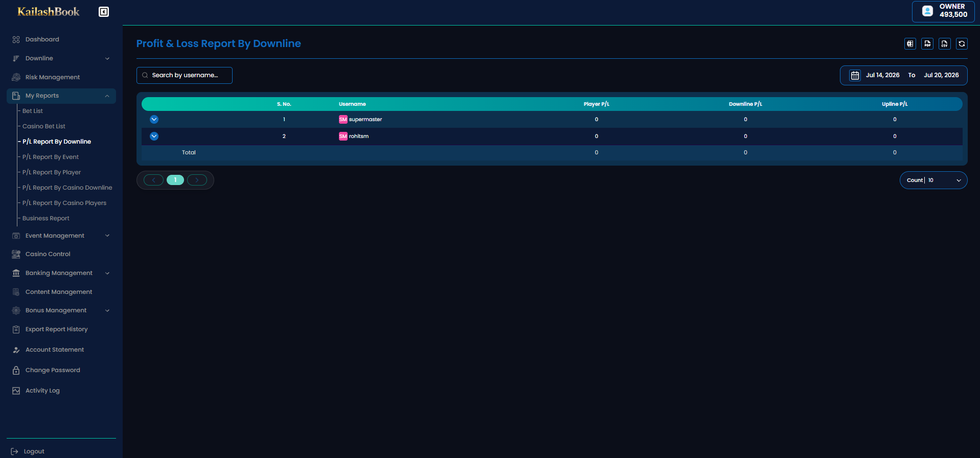Focus the Search by username field
Viewport: 980px width, 458px height.
[x=185, y=76]
